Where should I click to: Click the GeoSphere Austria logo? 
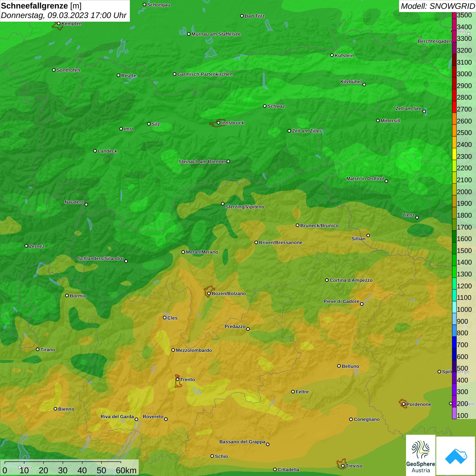[x=421, y=455]
